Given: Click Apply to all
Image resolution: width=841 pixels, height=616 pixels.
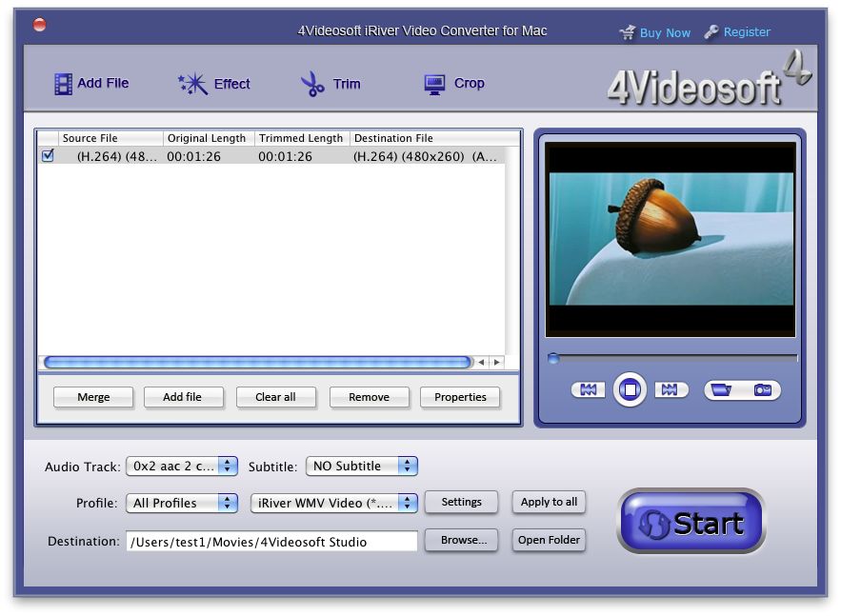Looking at the screenshot, I should (x=549, y=503).
